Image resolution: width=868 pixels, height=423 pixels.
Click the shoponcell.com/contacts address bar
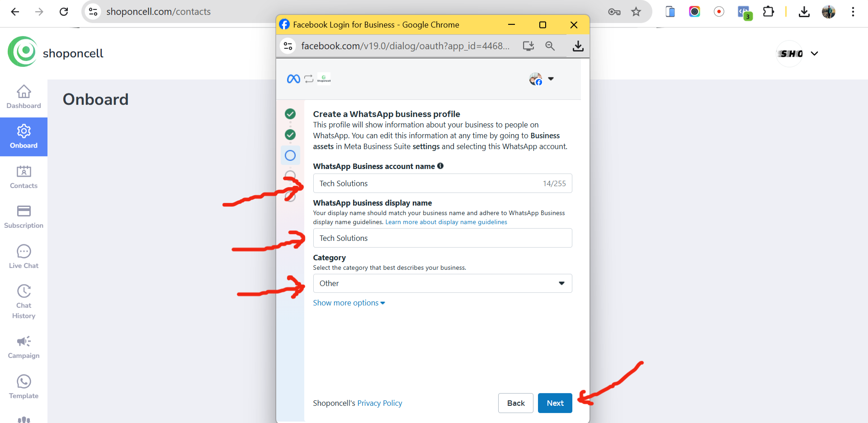click(x=158, y=12)
